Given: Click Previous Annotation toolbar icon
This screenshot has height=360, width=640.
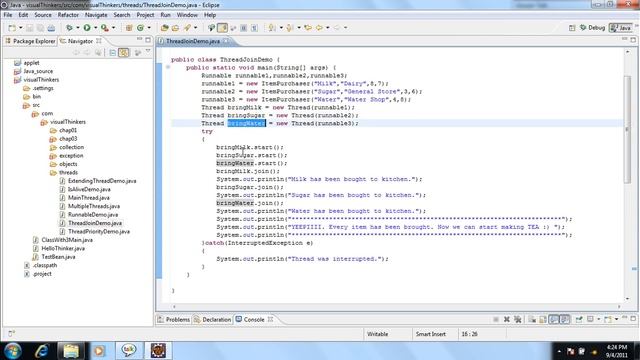Looking at the screenshot, I should 289,28.
